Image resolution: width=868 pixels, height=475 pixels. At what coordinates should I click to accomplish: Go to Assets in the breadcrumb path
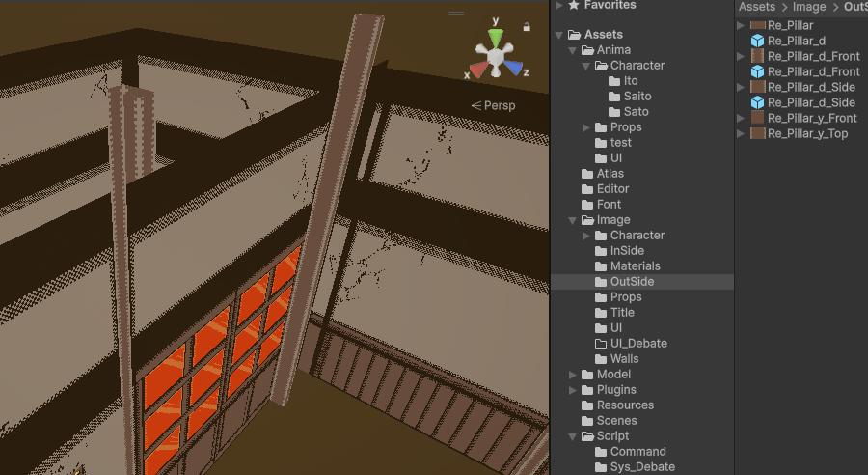point(756,7)
